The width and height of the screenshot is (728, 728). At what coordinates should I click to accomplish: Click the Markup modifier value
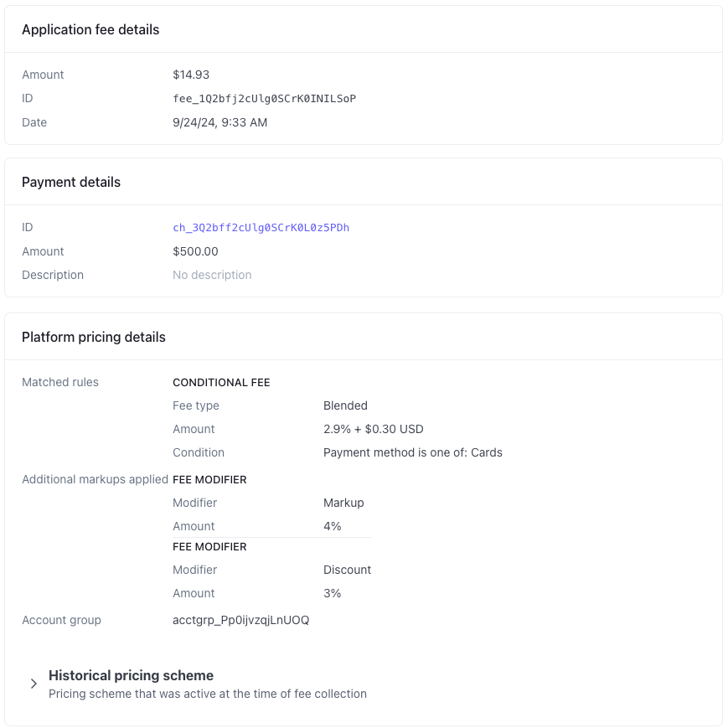click(343, 503)
